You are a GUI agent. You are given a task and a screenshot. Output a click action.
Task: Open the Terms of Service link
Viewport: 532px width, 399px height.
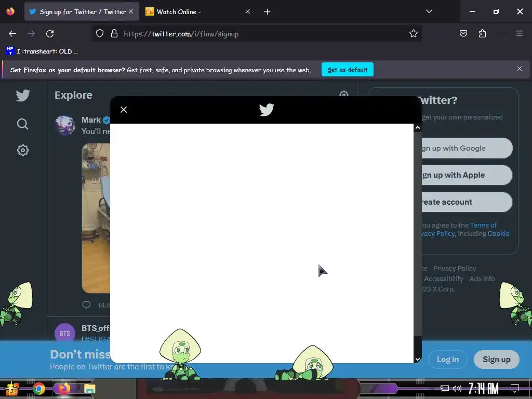tap(483, 225)
